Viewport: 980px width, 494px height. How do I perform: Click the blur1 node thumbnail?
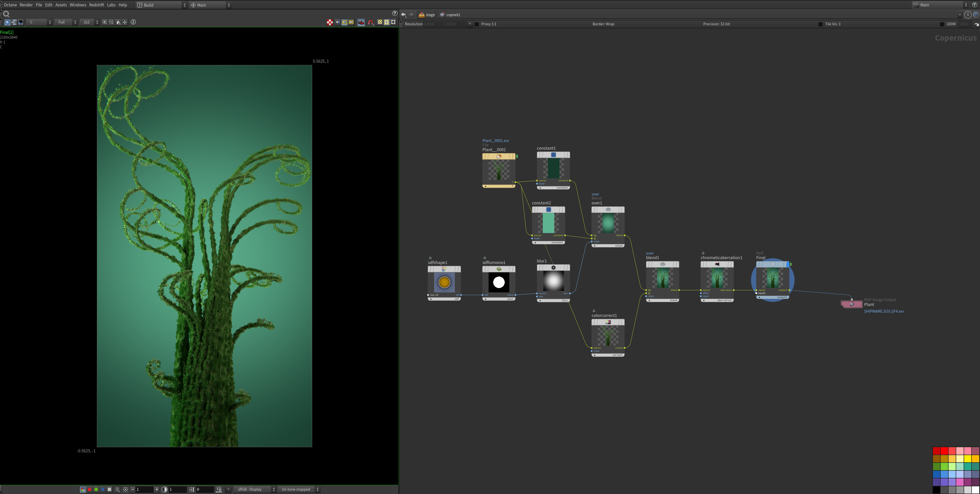tap(553, 281)
